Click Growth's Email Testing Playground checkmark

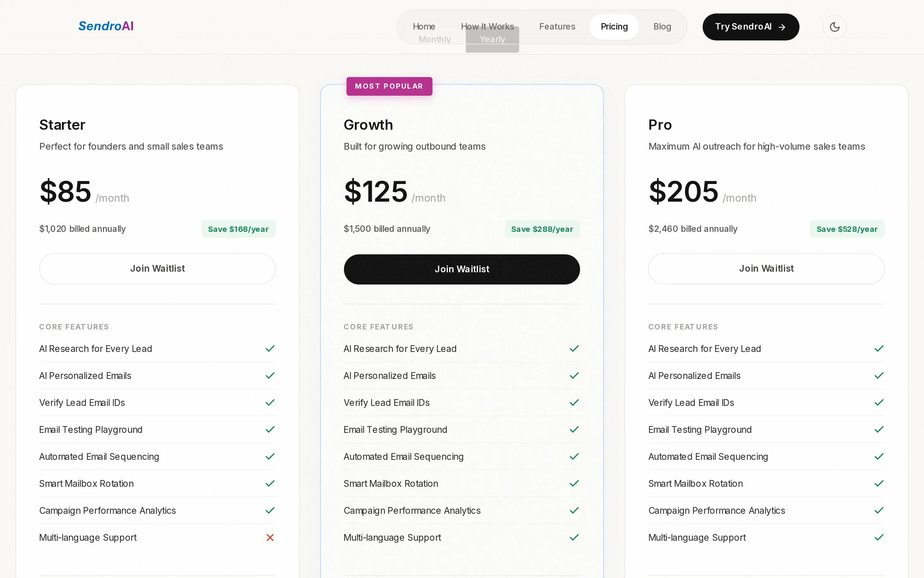click(x=574, y=430)
